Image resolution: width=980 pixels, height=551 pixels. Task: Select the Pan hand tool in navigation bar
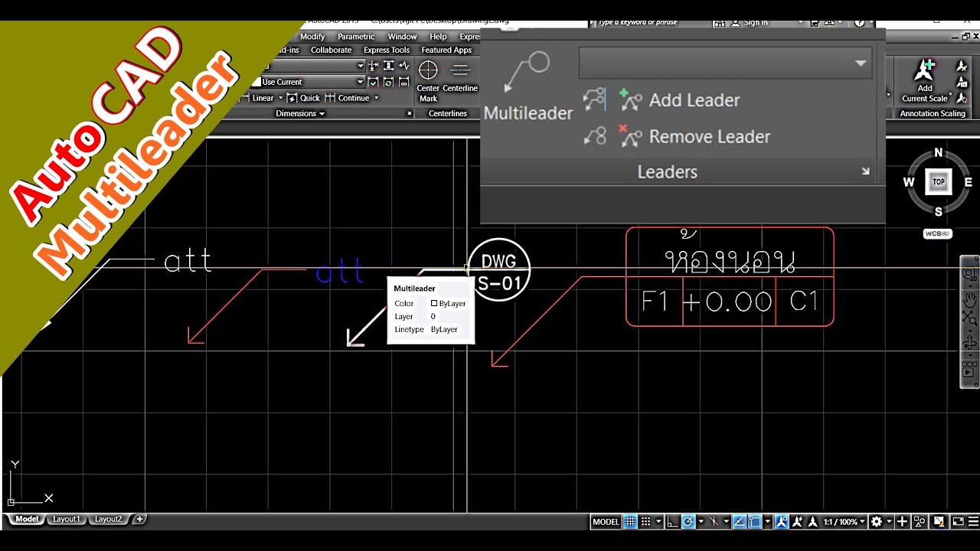coord(969,299)
